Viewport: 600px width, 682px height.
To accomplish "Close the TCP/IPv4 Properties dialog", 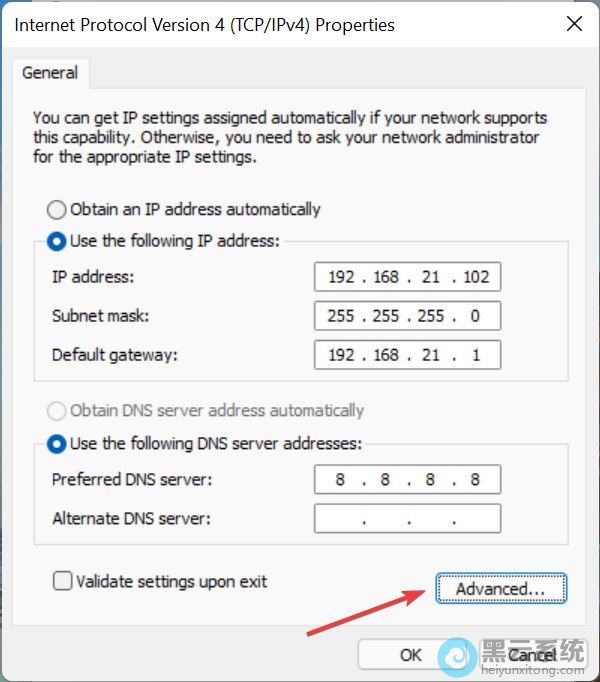I will tap(574, 24).
